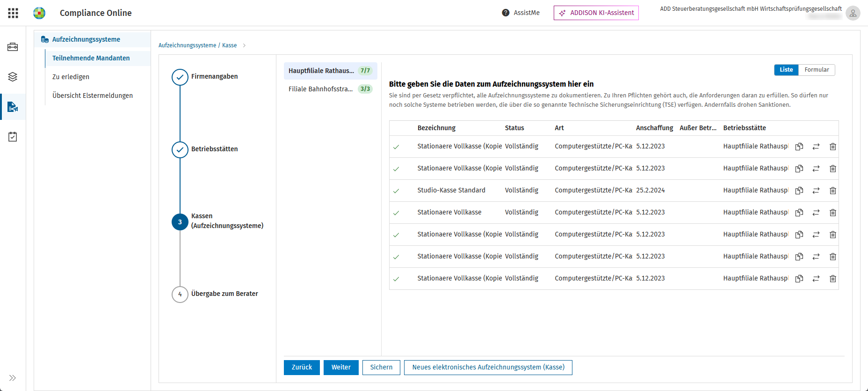The image size is (868, 391).
Task: Add Neues elektronisches Aufzeichnungssystem (Kasse)
Action: (x=488, y=368)
